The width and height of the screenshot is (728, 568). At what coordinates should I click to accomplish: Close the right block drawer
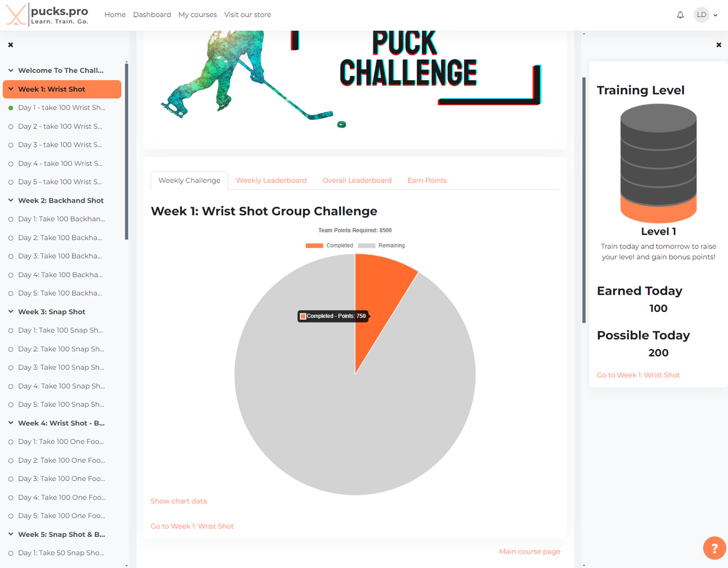[718, 45]
